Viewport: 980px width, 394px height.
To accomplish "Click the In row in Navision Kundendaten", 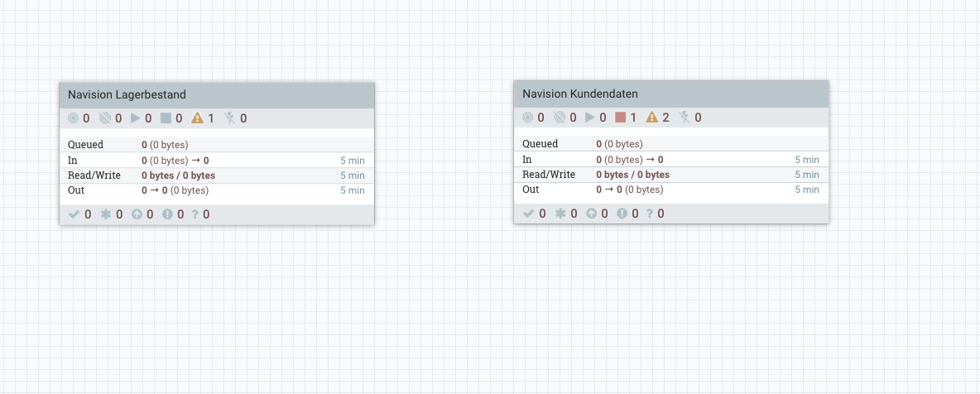I will [x=670, y=160].
